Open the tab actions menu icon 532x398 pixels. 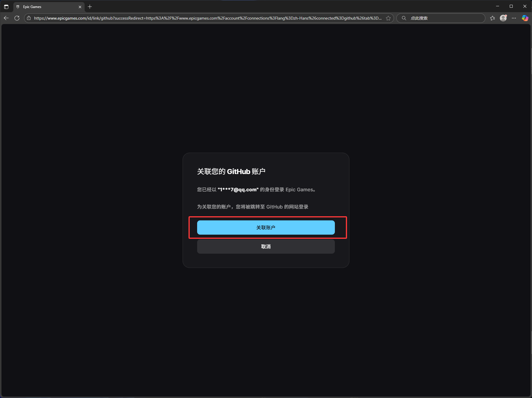click(x=6, y=7)
